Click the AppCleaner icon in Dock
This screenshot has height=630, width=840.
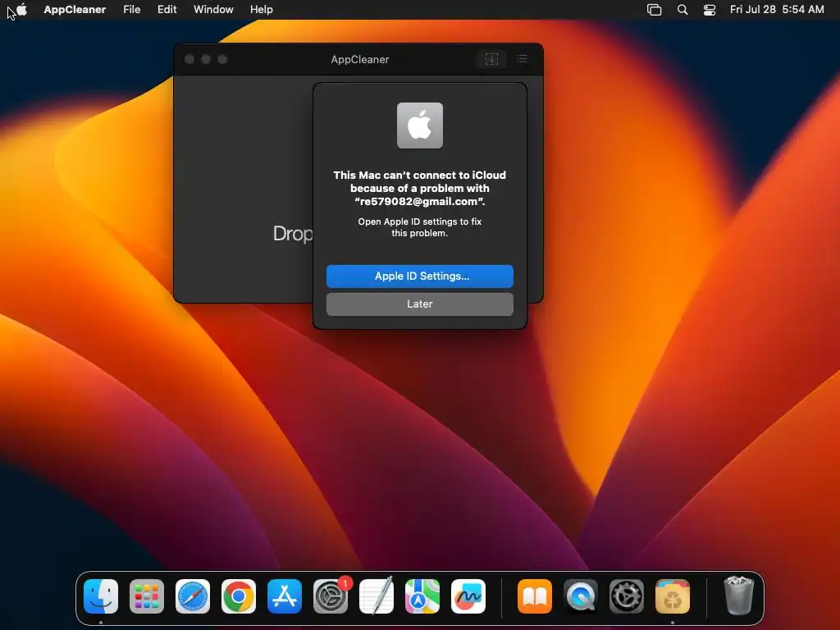click(673, 596)
